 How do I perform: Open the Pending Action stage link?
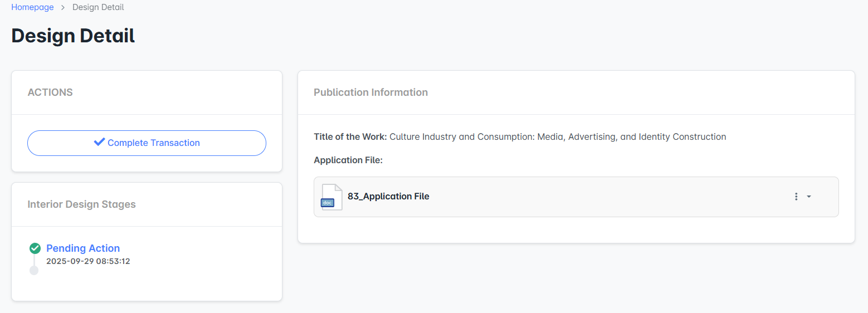(83, 248)
